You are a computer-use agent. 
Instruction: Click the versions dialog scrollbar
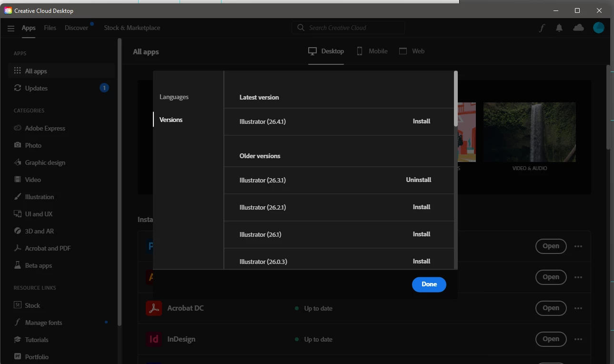(x=456, y=99)
